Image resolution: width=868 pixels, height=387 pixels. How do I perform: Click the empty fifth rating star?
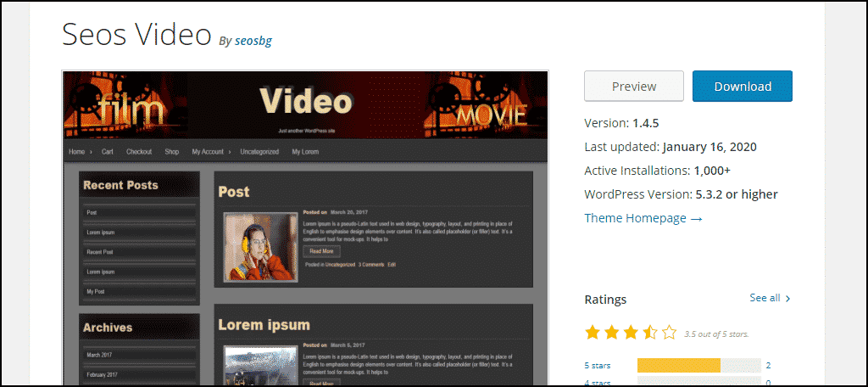(670, 333)
